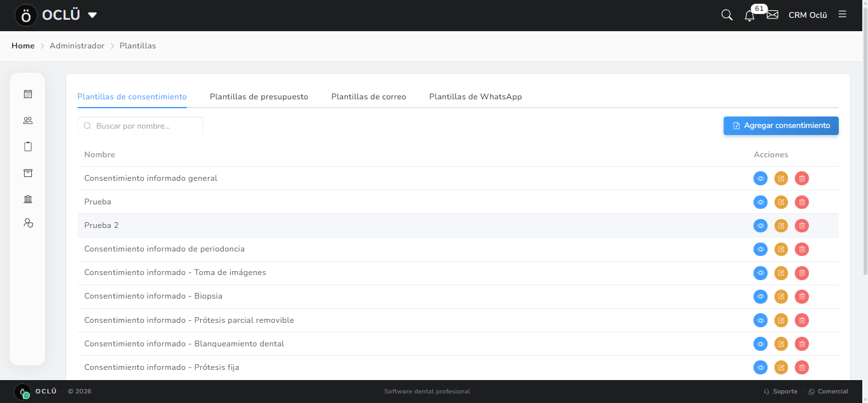Click the Agregar consentimiento button
Image resolution: width=868 pixels, height=403 pixels.
(781, 125)
